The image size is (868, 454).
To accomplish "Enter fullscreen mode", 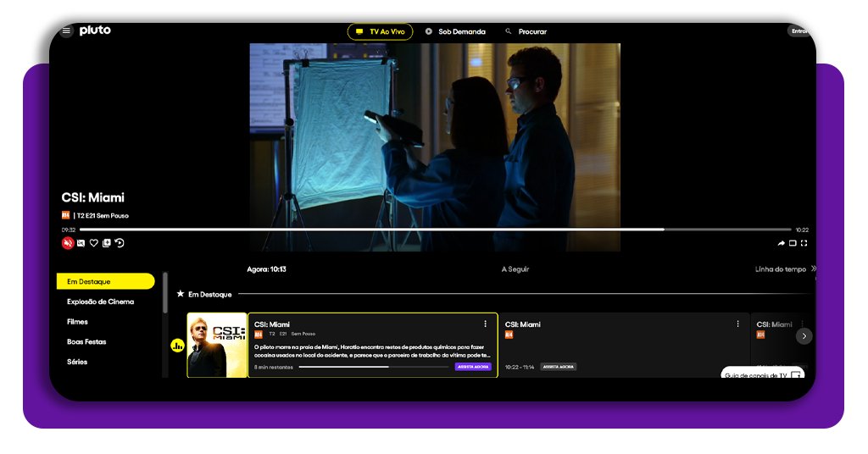I will click(x=804, y=243).
